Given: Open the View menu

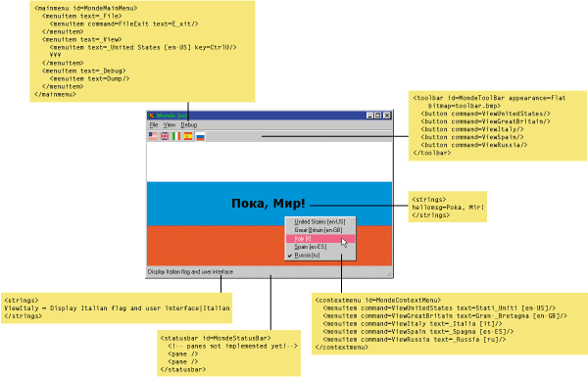Looking at the screenshot, I should [170, 124].
